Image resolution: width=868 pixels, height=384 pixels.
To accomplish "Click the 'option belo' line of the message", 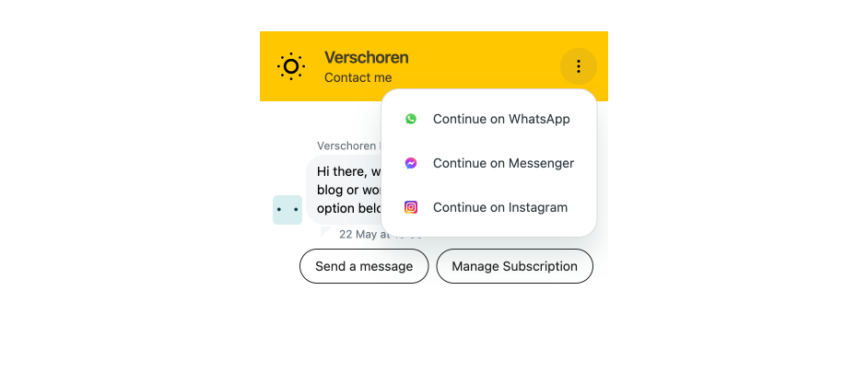I will point(348,209).
